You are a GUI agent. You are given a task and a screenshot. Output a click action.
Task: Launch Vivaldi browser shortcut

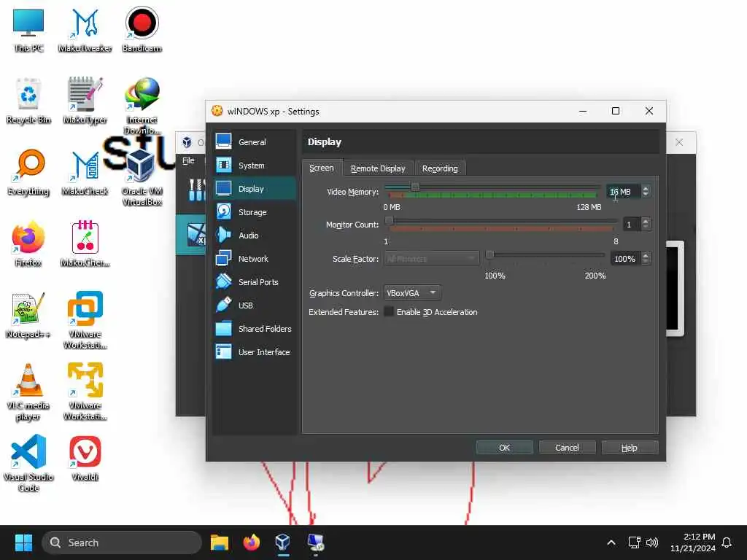point(85,458)
